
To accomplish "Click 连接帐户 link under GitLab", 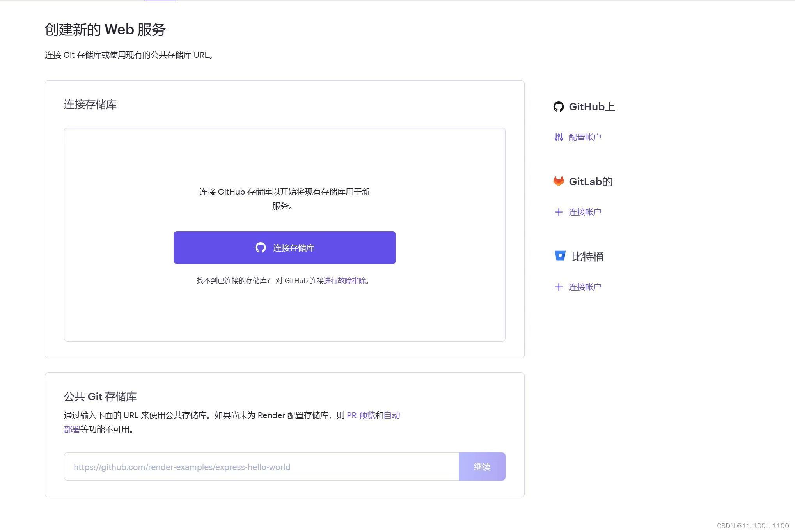I will tap(584, 212).
